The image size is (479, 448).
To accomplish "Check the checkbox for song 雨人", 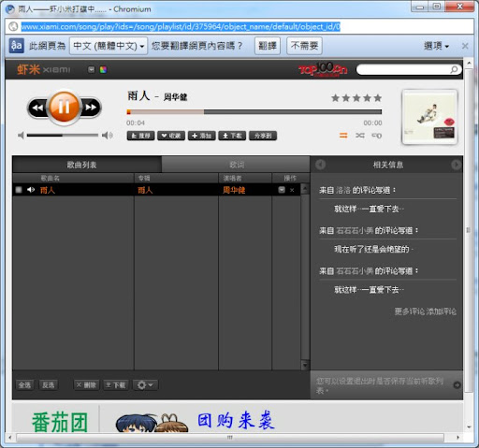I will 19,190.
